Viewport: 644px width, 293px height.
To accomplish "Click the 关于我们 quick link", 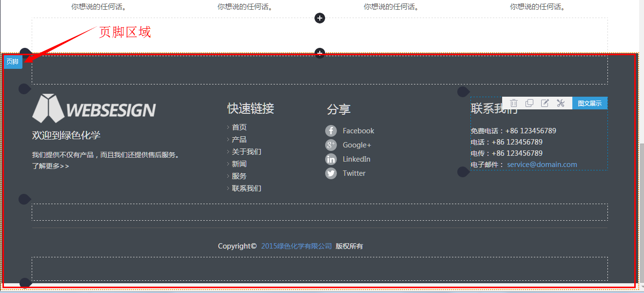I will pyautogui.click(x=246, y=151).
